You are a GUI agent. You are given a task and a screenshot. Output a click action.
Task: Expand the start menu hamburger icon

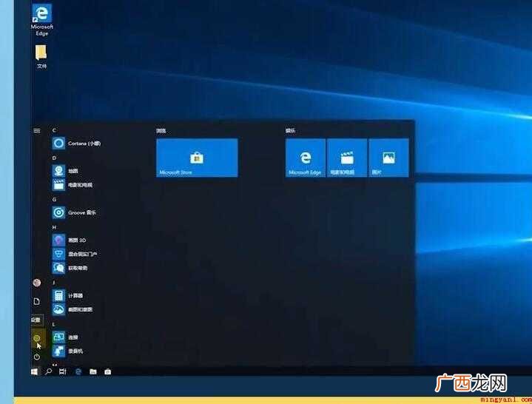(37, 130)
